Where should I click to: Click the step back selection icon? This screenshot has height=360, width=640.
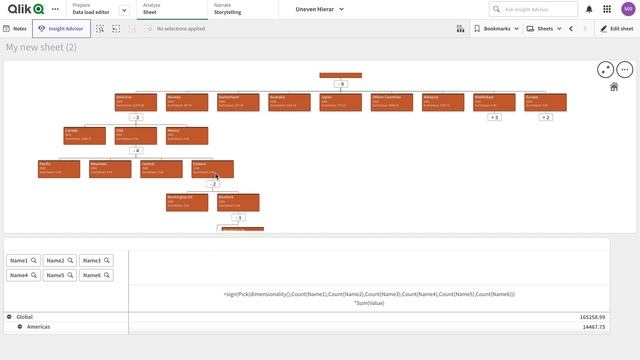click(x=116, y=29)
